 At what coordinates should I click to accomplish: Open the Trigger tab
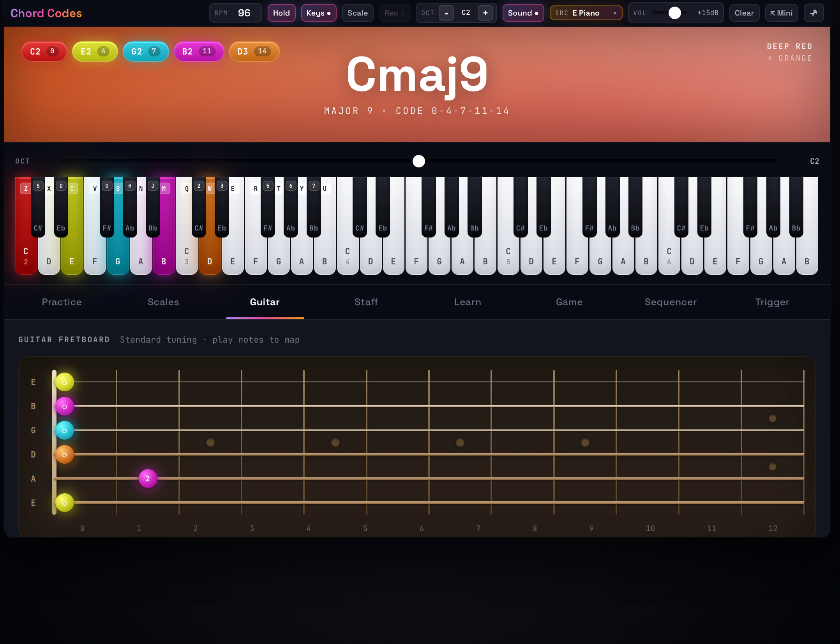[x=772, y=302]
